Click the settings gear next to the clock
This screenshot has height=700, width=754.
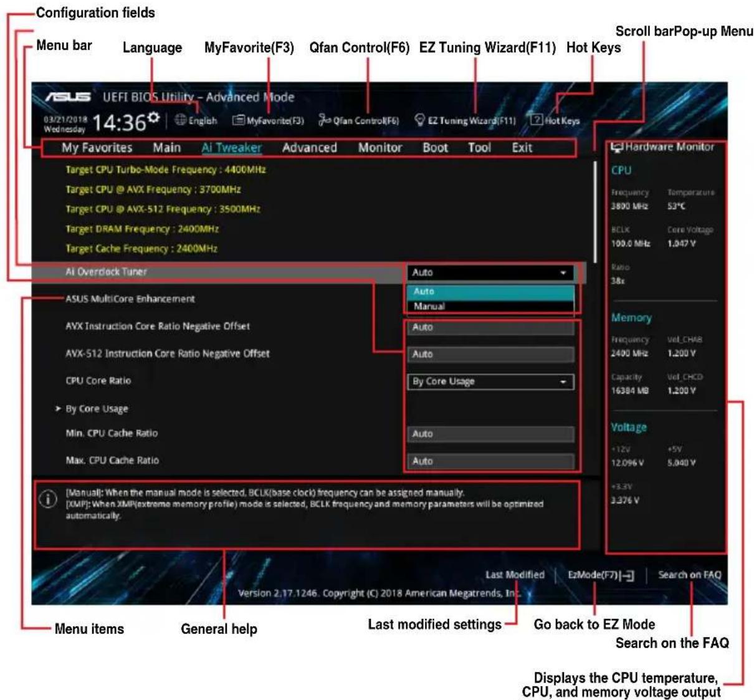[153, 117]
